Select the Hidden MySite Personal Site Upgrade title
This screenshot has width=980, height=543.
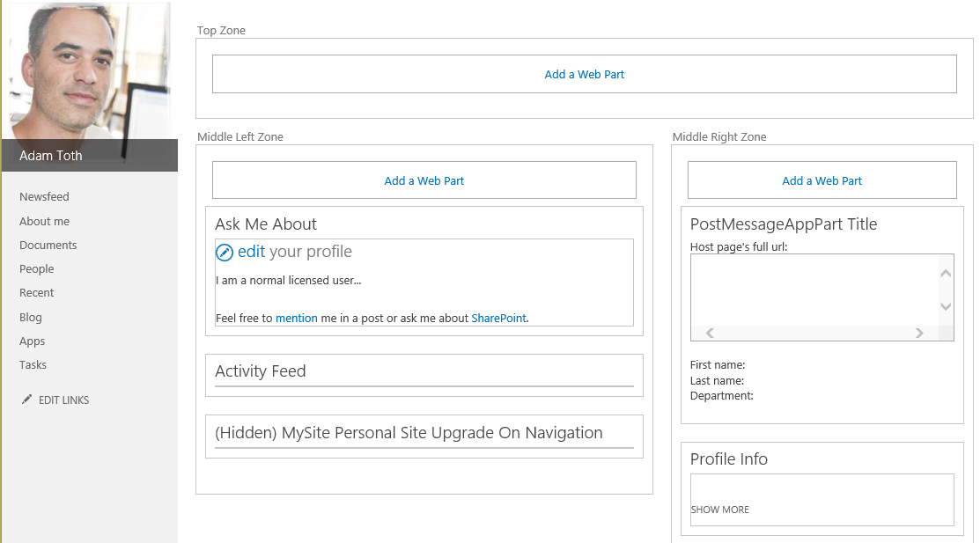409,432
